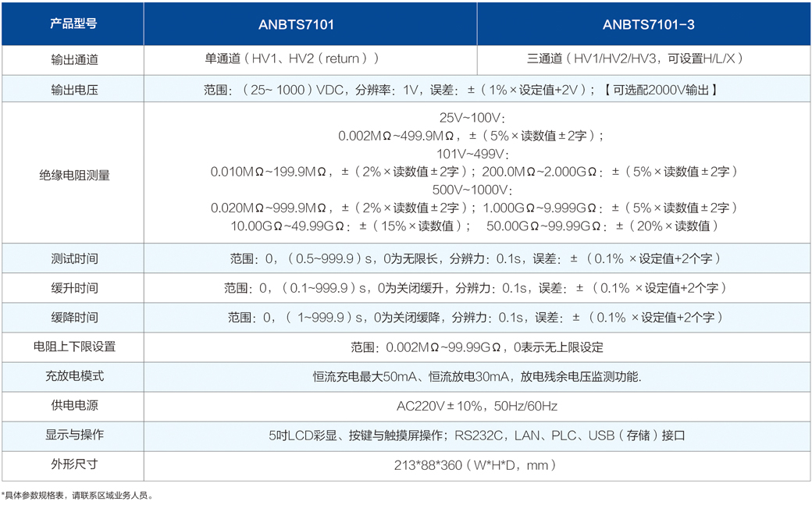Viewport: 812px width, 505px height.
Task: Click the 产品型号 header cell
Action: pyautogui.click(x=73, y=24)
